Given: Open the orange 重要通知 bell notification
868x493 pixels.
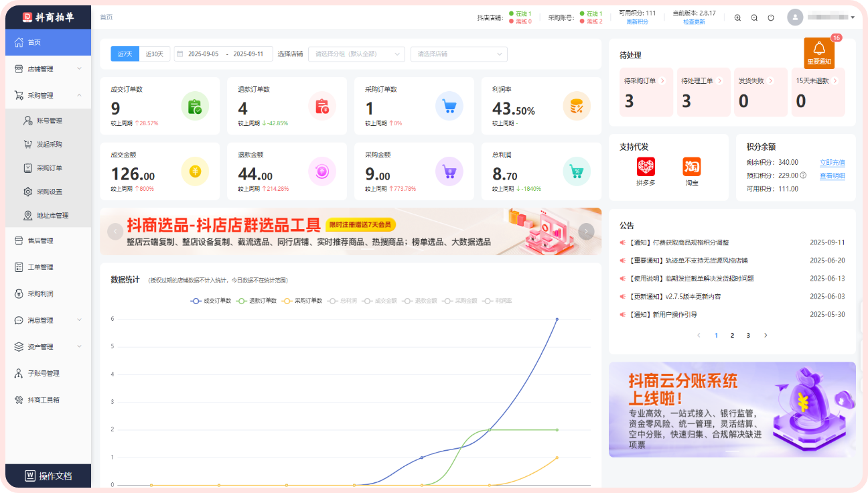Looking at the screenshot, I should (x=819, y=52).
